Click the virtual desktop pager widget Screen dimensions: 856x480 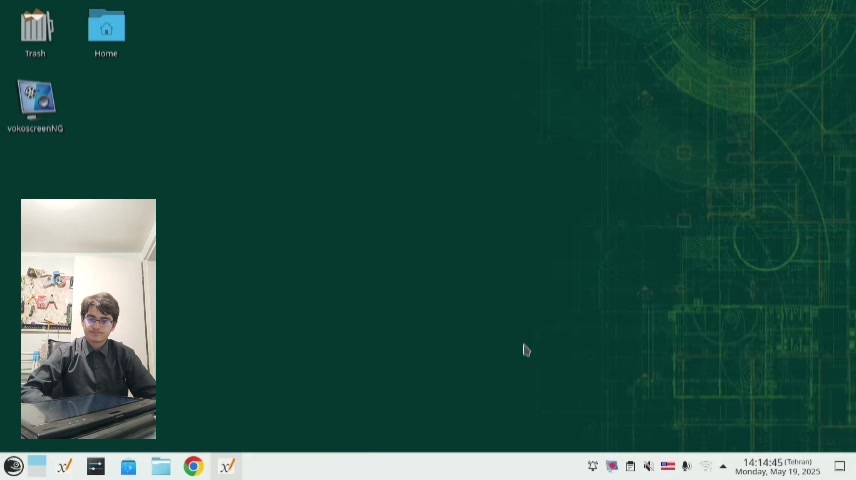[x=37, y=466]
